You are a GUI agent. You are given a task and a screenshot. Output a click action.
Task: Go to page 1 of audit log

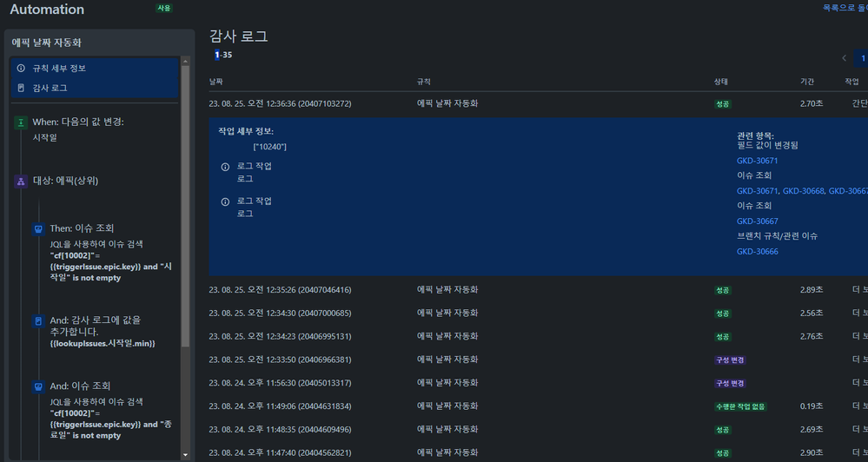click(861, 58)
